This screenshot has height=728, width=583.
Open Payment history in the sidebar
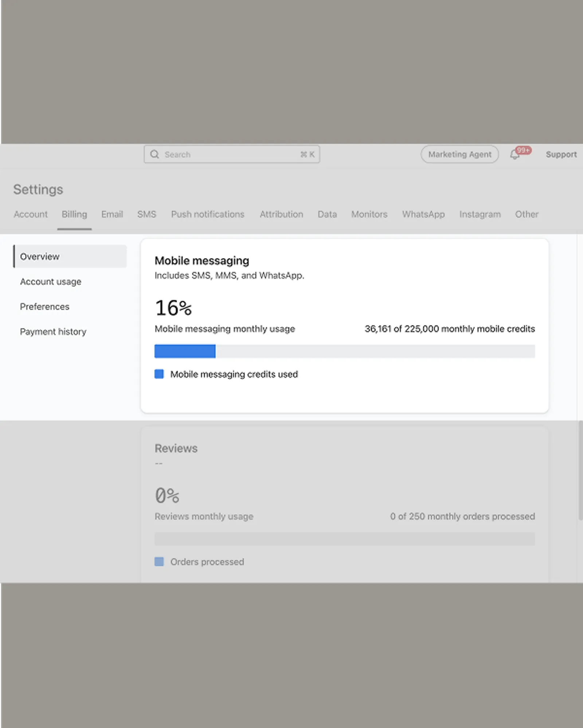tap(53, 332)
